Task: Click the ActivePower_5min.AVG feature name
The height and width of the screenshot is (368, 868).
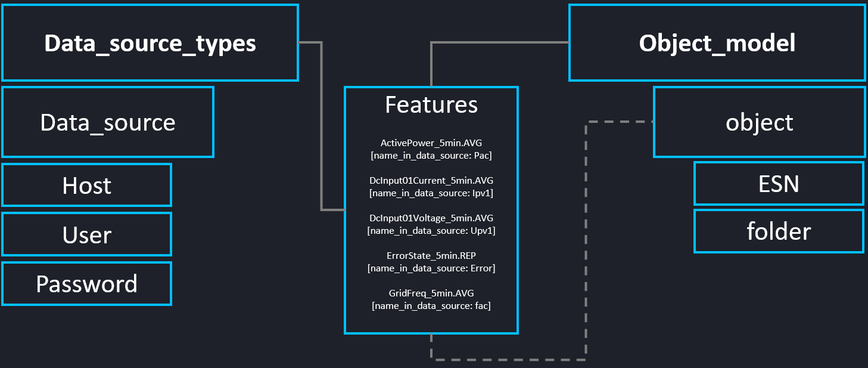Action: point(431,143)
